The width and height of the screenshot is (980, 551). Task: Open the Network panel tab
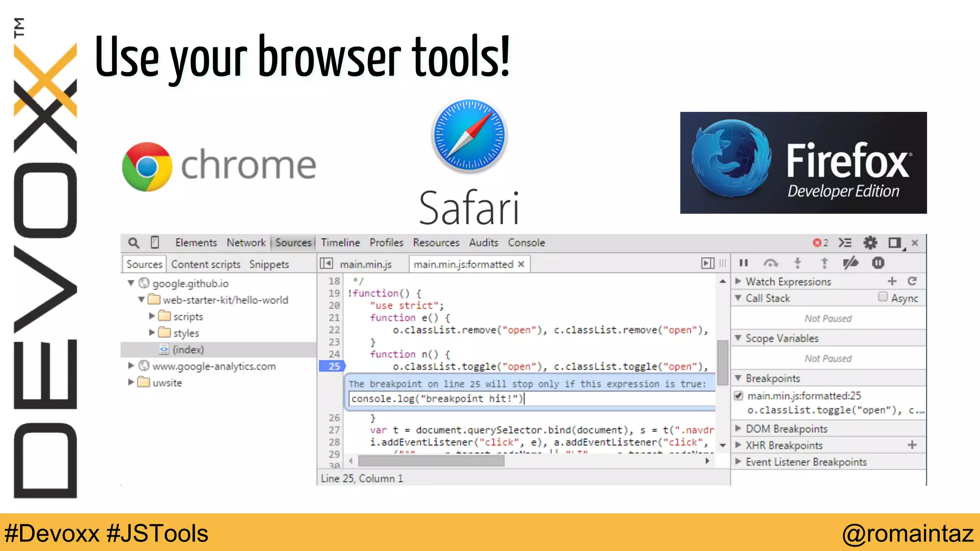point(246,242)
